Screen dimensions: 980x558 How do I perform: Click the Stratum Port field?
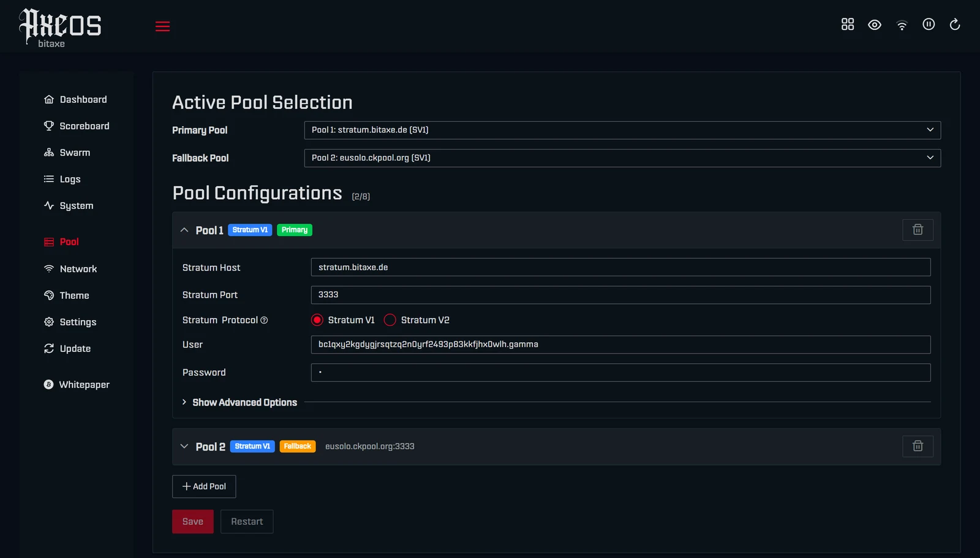[620, 295]
